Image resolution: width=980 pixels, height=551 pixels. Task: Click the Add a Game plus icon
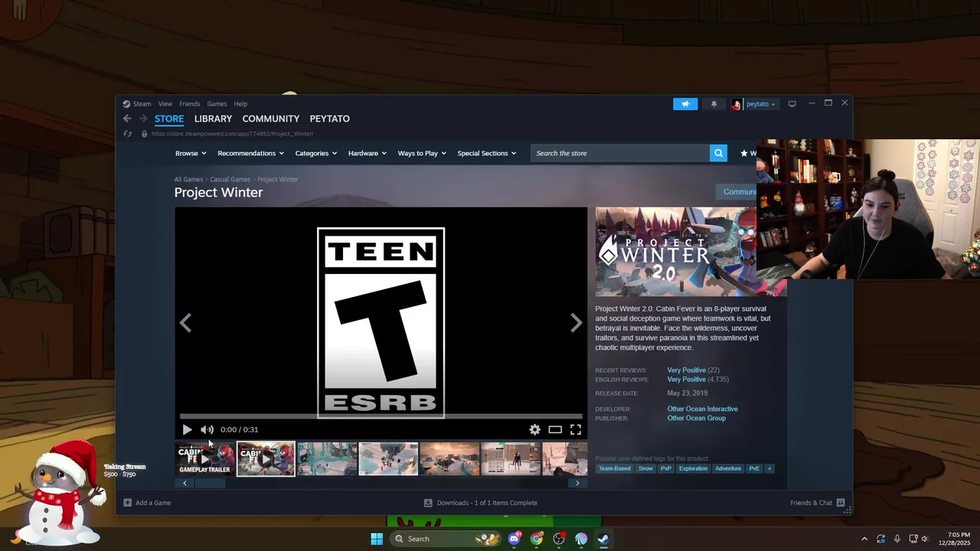[x=128, y=503]
